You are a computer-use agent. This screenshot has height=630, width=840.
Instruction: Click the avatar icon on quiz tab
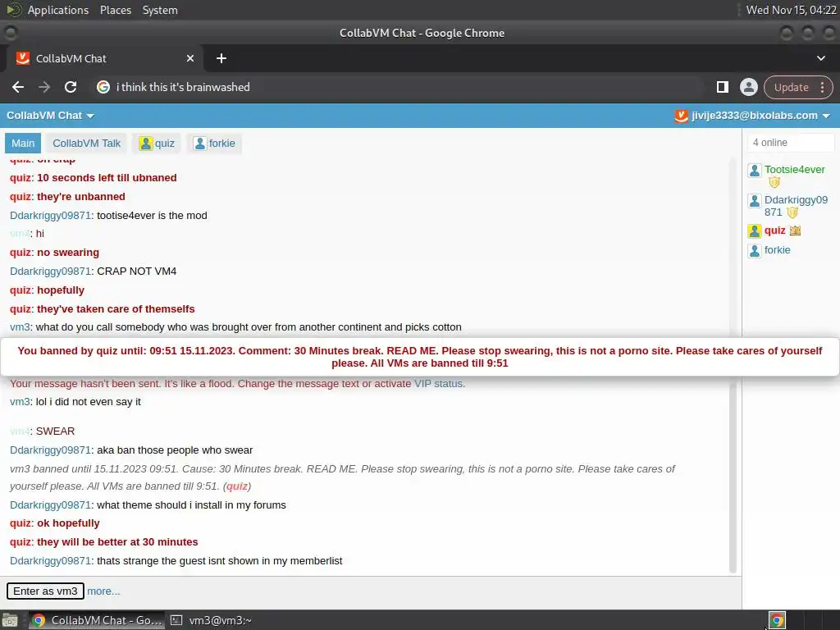(146, 144)
